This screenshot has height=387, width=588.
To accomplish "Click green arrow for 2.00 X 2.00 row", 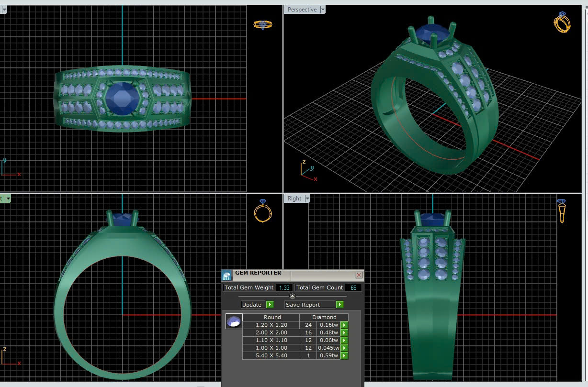I will 344,333.
